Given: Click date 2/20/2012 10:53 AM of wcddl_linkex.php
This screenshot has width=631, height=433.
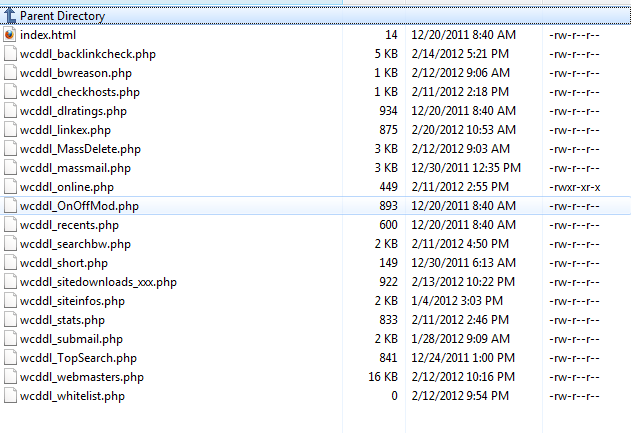Looking at the screenshot, I should (463, 130).
